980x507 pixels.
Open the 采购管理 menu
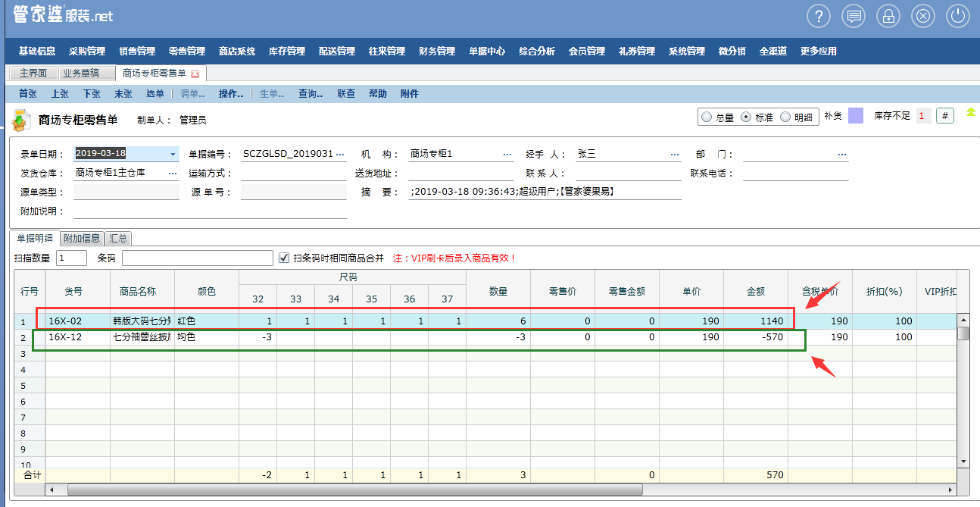point(87,52)
